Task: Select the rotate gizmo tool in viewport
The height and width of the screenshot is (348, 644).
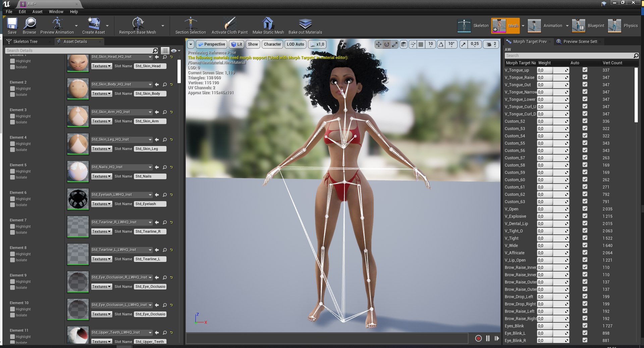Action: [386, 44]
